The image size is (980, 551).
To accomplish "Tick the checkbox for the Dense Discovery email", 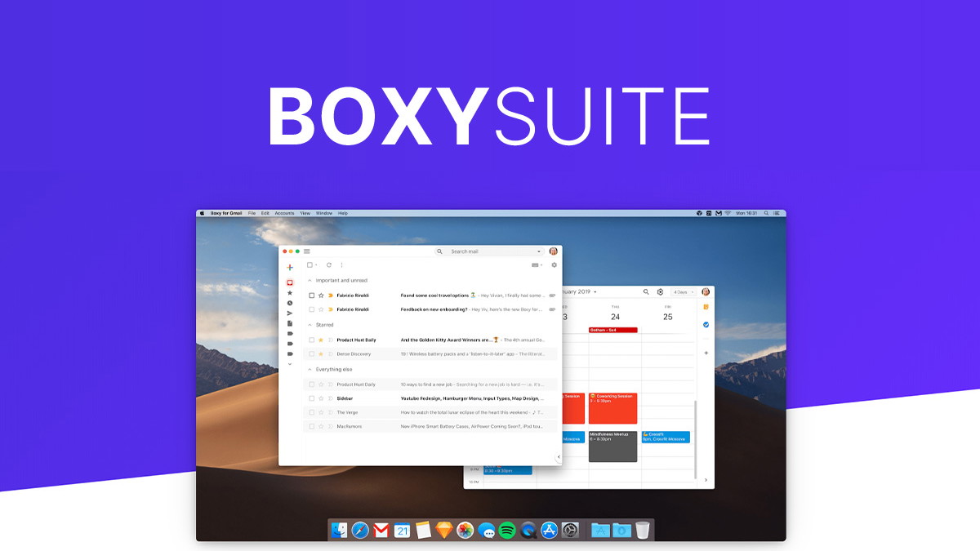I will pyautogui.click(x=311, y=354).
